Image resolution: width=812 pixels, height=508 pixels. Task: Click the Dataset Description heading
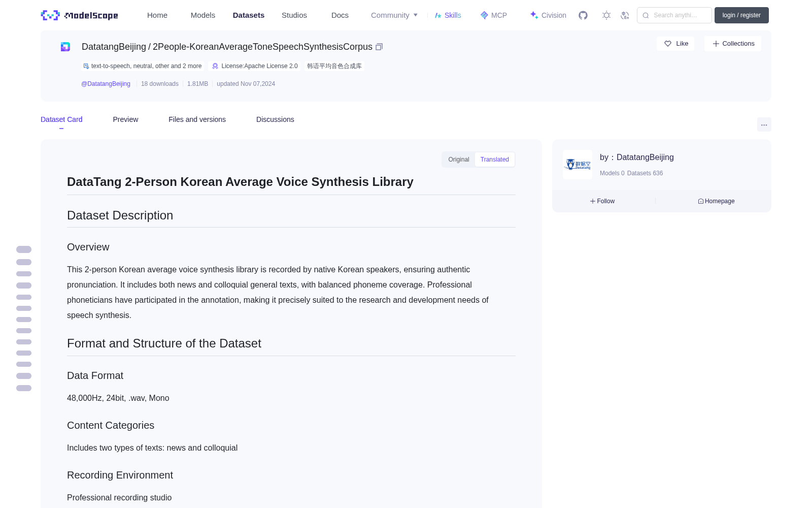point(120,215)
